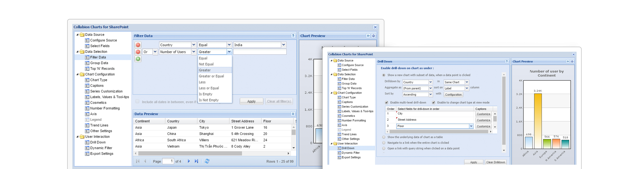
Task: Open the Same Chart dropdown
Action: pyautogui.click(x=467, y=82)
